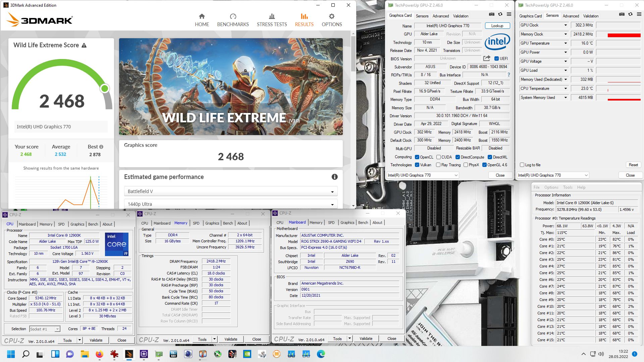Open Socket #1 selection dropdown in CPU-Z
The height and width of the screenshot is (362, 644).
pyautogui.click(x=45, y=329)
